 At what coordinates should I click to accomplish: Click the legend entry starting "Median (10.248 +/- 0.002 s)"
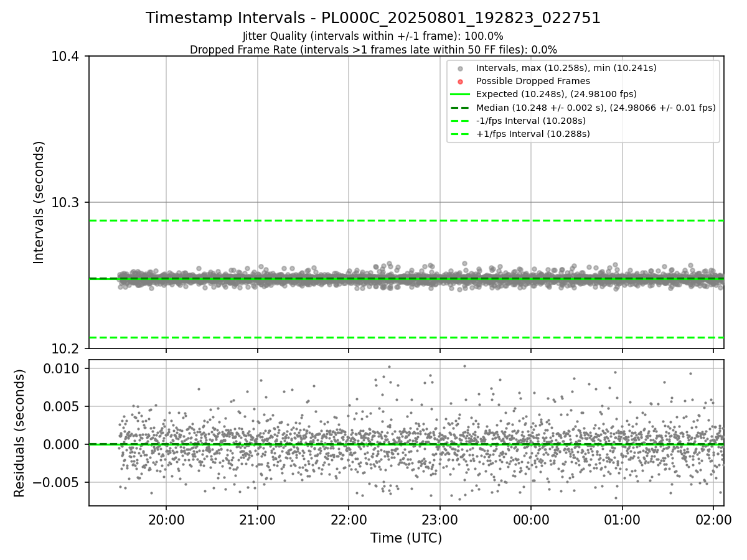pos(596,108)
